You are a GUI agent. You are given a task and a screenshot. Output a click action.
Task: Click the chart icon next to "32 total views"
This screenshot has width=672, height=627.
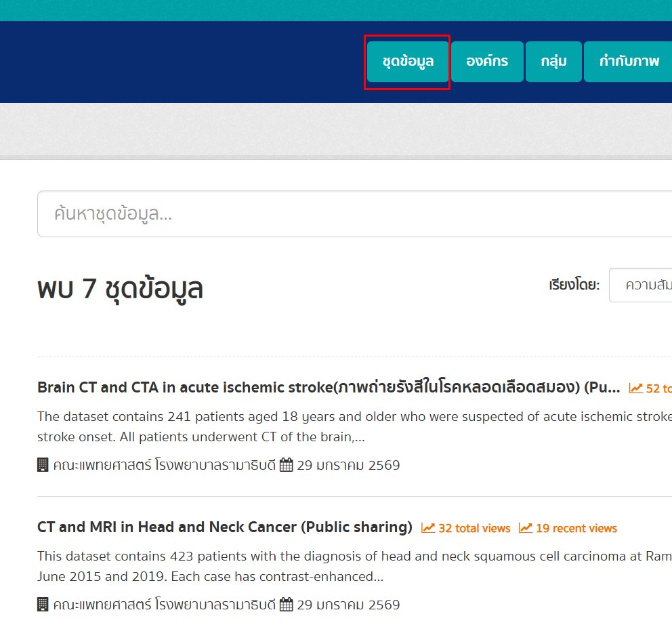pyautogui.click(x=427, y=528)
